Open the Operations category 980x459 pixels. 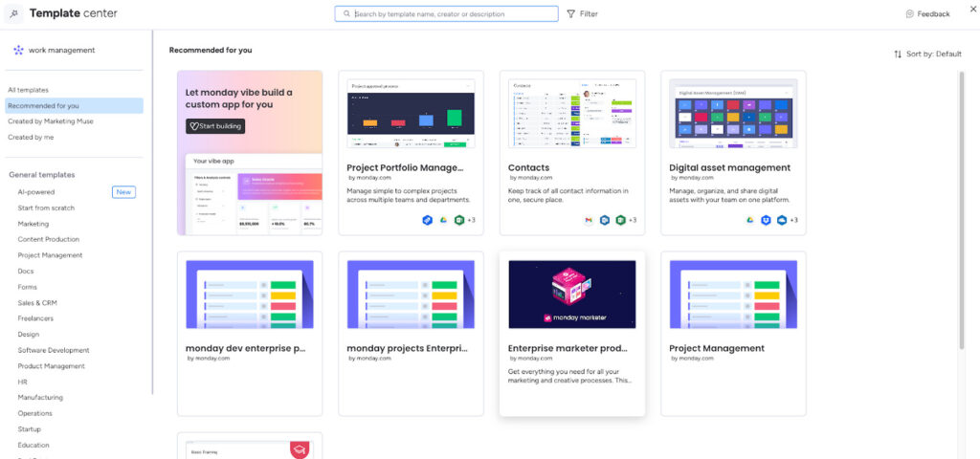coord(35,413)
